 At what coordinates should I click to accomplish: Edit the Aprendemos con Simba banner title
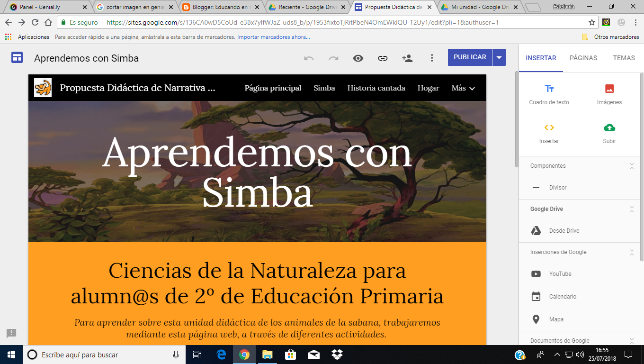coord(257,172)
